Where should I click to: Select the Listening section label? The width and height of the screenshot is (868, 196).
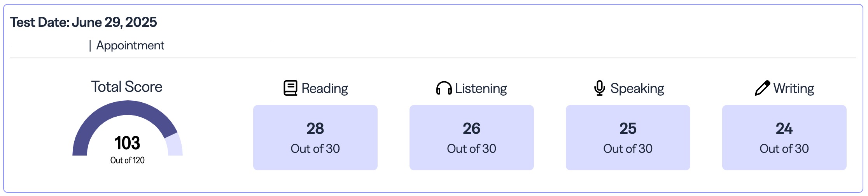[x=481, y=89]
